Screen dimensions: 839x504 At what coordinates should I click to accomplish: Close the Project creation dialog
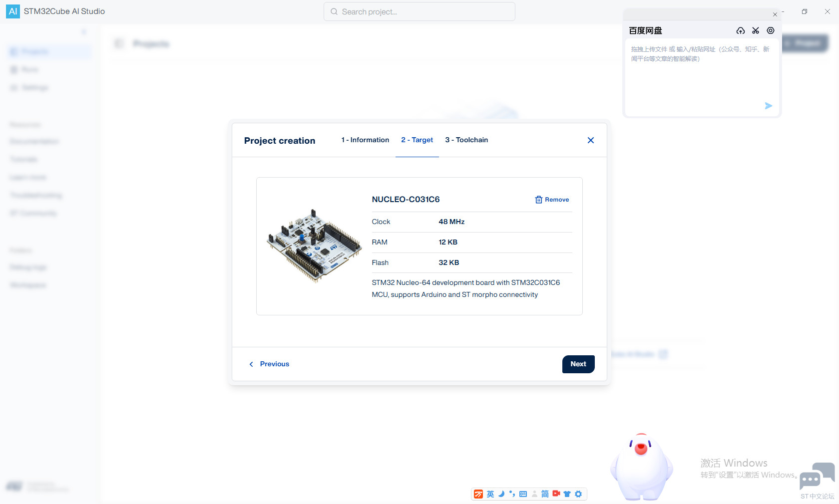[x=591, y=140]
